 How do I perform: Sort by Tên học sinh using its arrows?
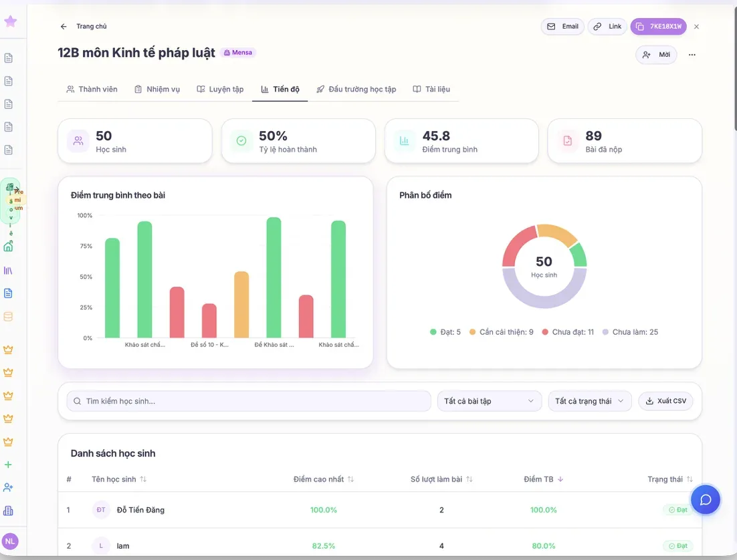tap(143, 479)
